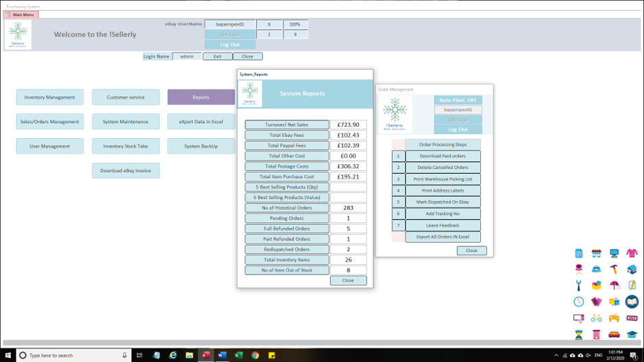Click the Turnover/ Net Sales report button
This screenshot has width=644, height=362.
pos(287,125)
